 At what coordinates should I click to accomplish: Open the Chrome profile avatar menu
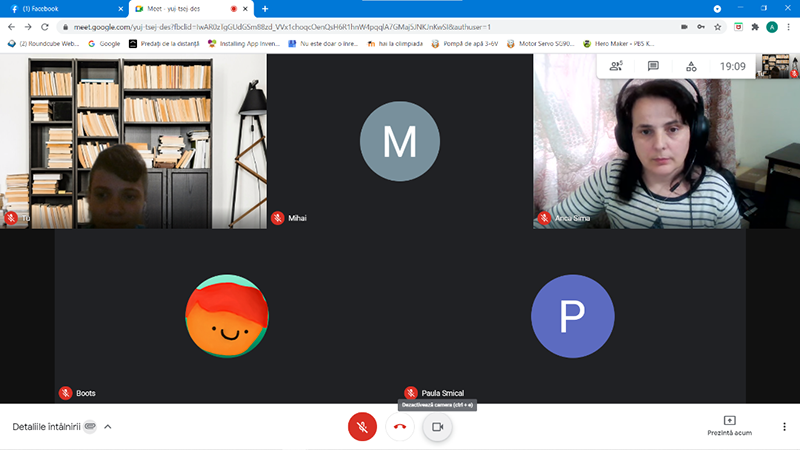(x=772, y=27)
